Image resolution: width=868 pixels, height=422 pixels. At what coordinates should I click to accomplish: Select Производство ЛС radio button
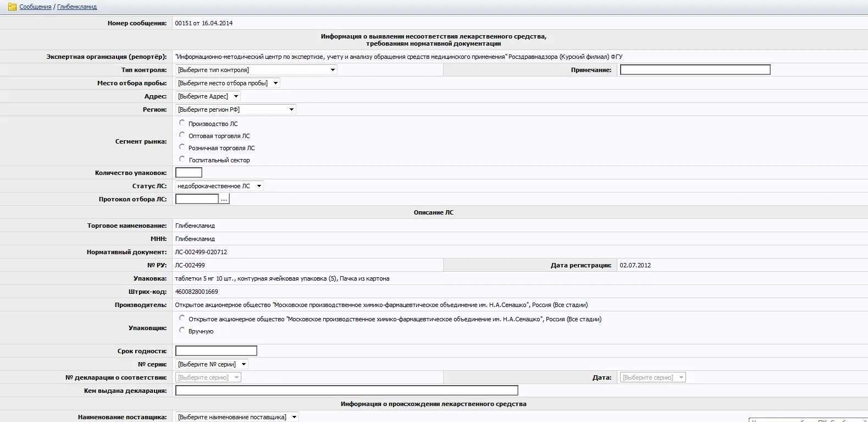tap(182, 123)
